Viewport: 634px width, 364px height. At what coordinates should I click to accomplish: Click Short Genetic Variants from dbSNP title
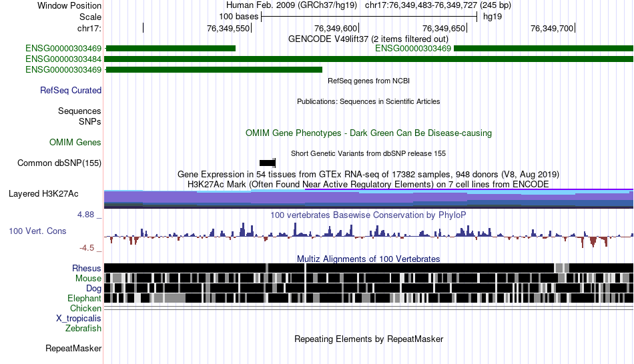coord(368,153)
